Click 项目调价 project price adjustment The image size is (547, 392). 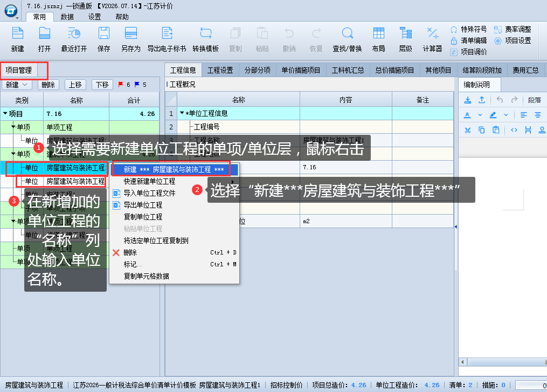(x=468, y=52)
